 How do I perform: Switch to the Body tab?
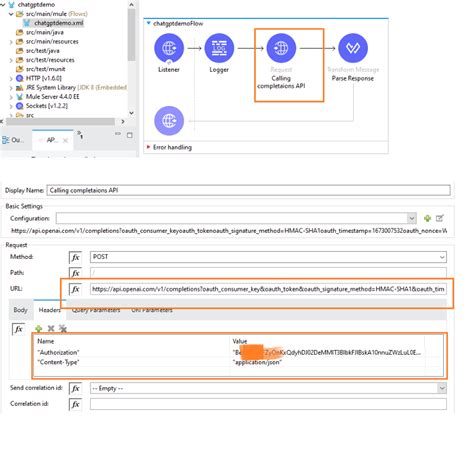(x=20, y=310)
